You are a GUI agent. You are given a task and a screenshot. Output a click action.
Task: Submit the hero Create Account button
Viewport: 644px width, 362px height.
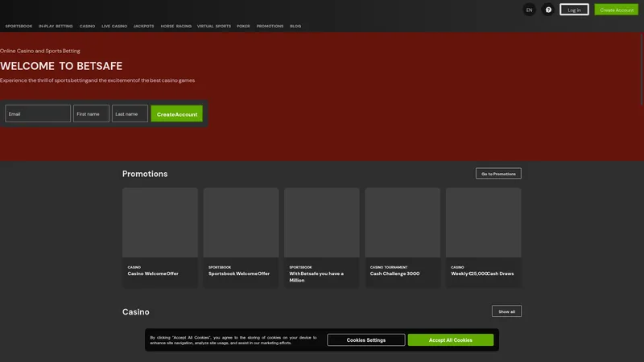[x=176, y=113]
